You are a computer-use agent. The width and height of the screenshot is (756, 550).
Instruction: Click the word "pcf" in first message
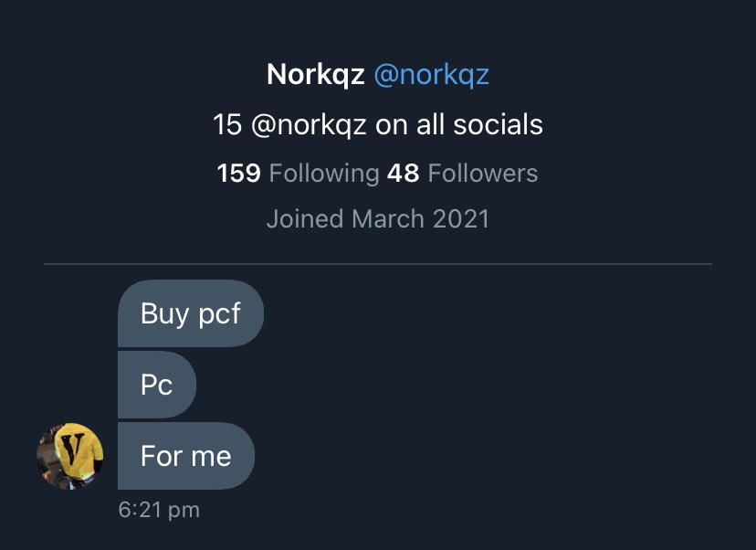[219, 315]
